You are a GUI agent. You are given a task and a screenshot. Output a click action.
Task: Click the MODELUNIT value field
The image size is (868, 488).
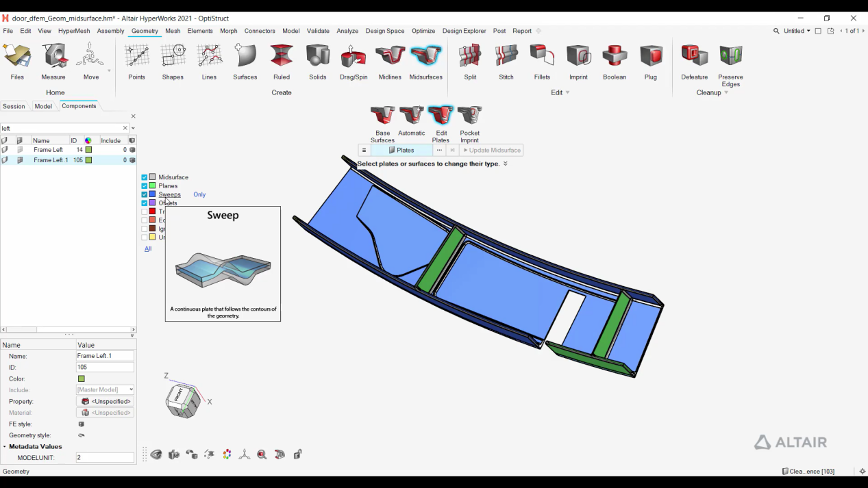pos(105,458)
